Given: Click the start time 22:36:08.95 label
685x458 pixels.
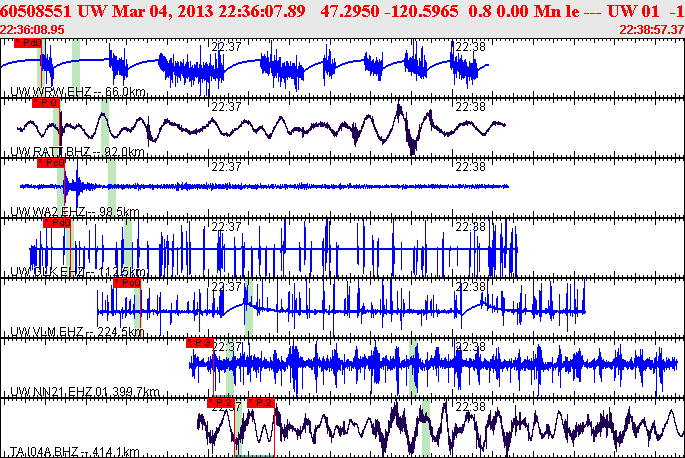Looking at the screenshot, I should (x=33, y=30).
